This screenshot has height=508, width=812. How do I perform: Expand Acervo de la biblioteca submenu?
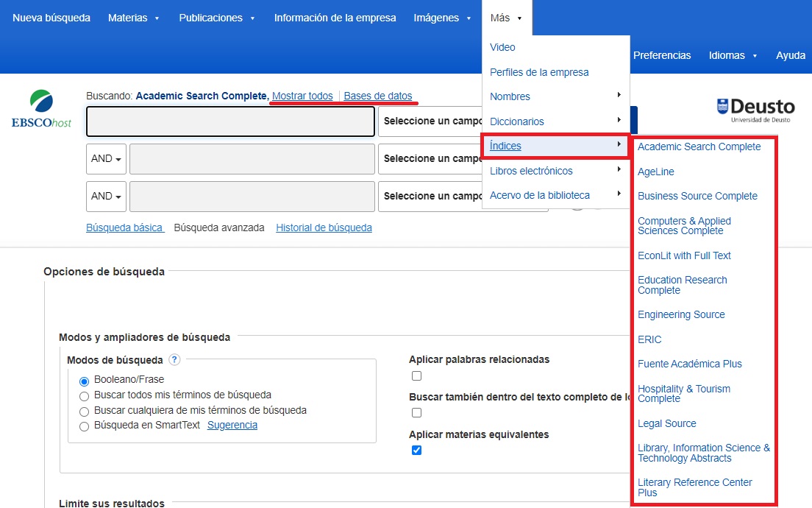tap(555, 195)
